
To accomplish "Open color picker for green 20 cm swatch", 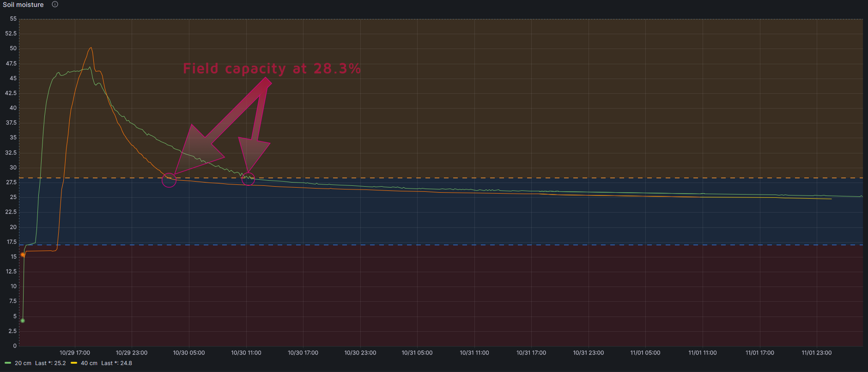I will click(x=8, y=363).
